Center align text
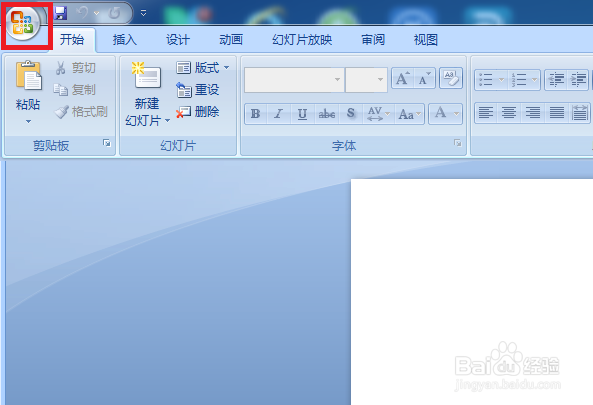 (x=509, y=113)
